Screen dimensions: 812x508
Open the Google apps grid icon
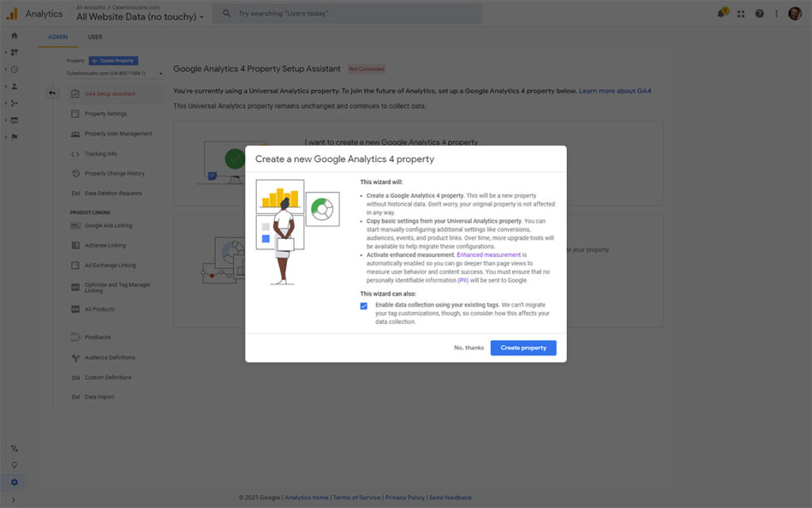tap(741, 14)
